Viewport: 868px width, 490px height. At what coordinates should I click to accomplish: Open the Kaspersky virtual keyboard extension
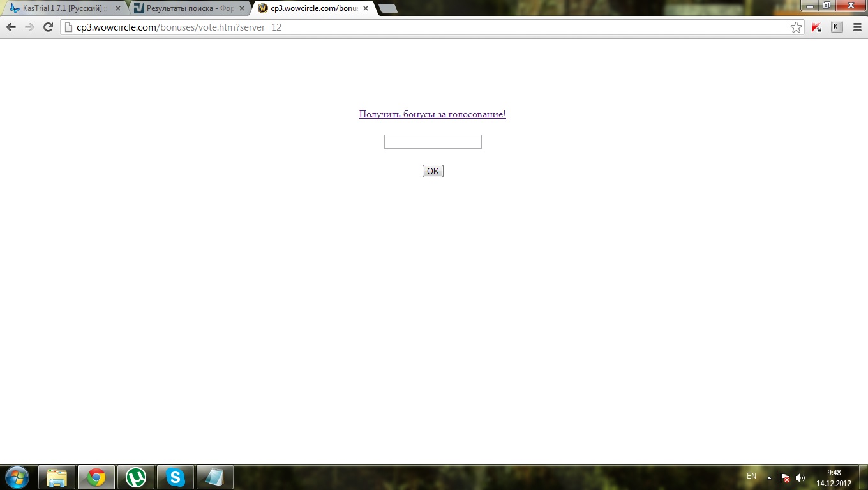click(x=837, y=27)
